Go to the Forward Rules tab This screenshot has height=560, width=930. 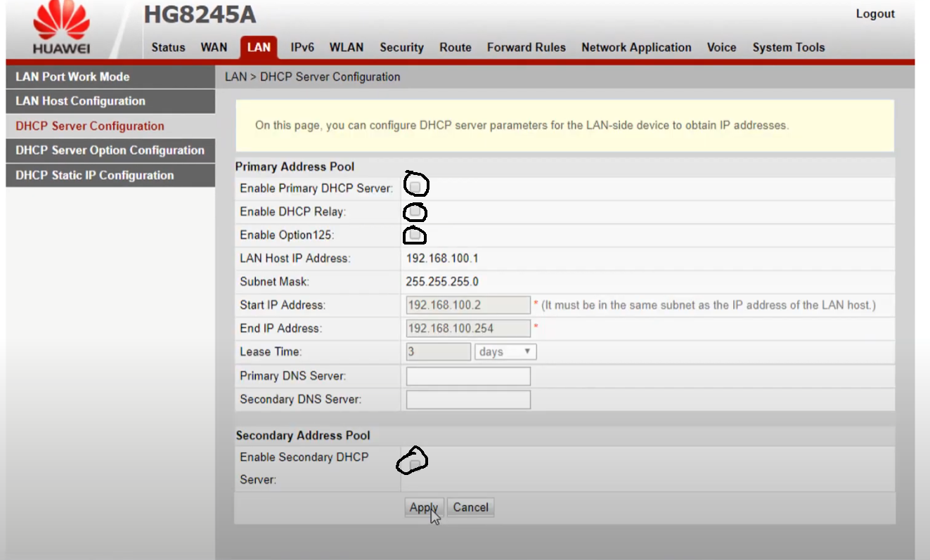coord(527,48)
